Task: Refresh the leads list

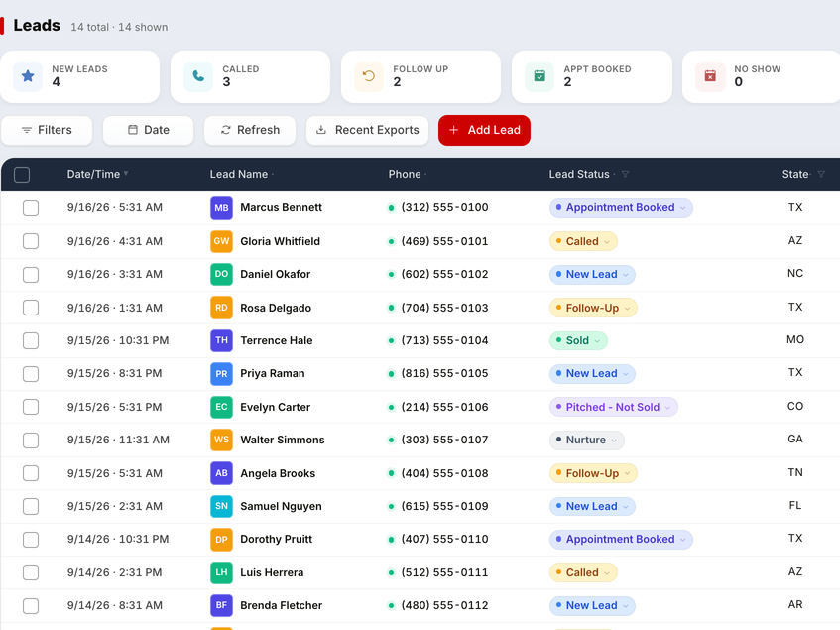Action: tap(250, 130)
